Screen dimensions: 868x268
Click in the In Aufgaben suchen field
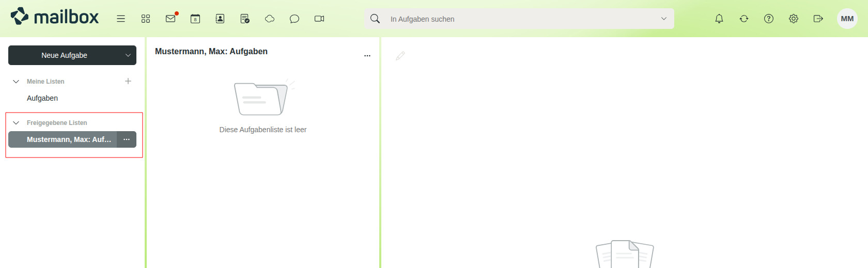517,19
